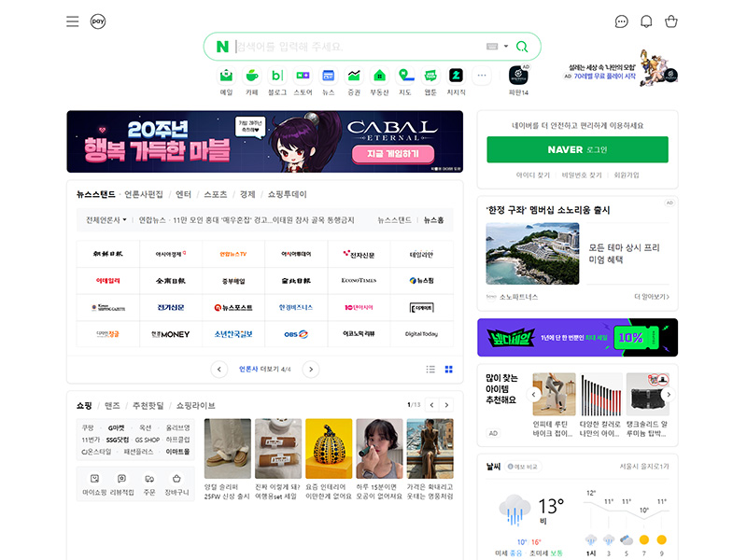747x560 pixels.
Task: Open the Stocks (증권) service icon
Action: [353, 77]
